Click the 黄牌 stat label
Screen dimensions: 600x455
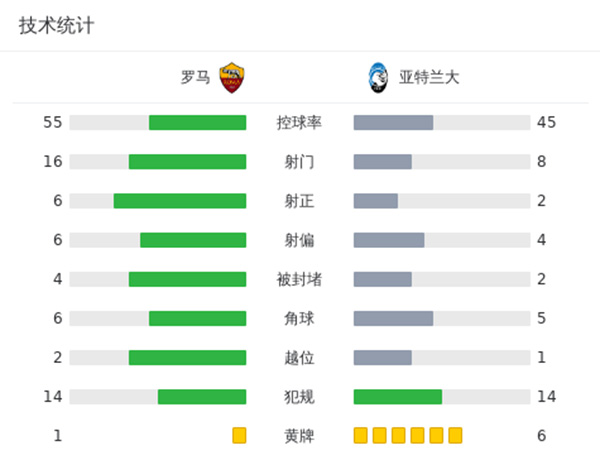[299, 436]
